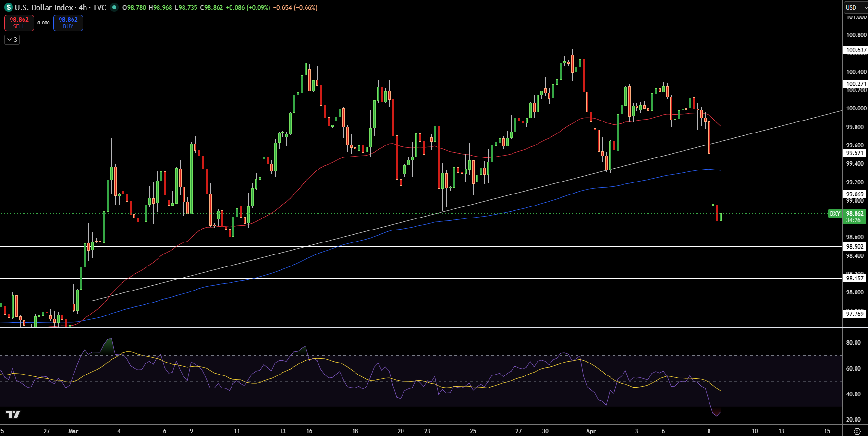Viewport: 868px width, 436px height.
Task: Click the DXY current price tag
Action: (x=847, y=217)
